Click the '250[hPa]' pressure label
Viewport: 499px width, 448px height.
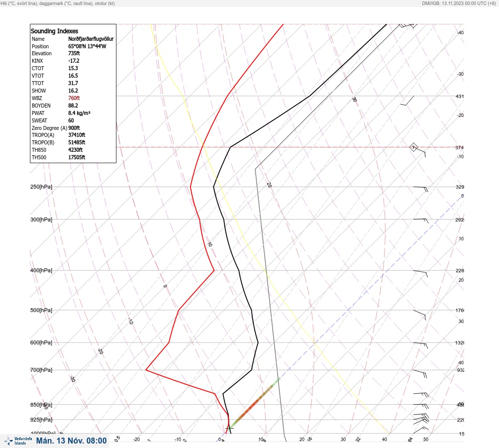point(41,187)
